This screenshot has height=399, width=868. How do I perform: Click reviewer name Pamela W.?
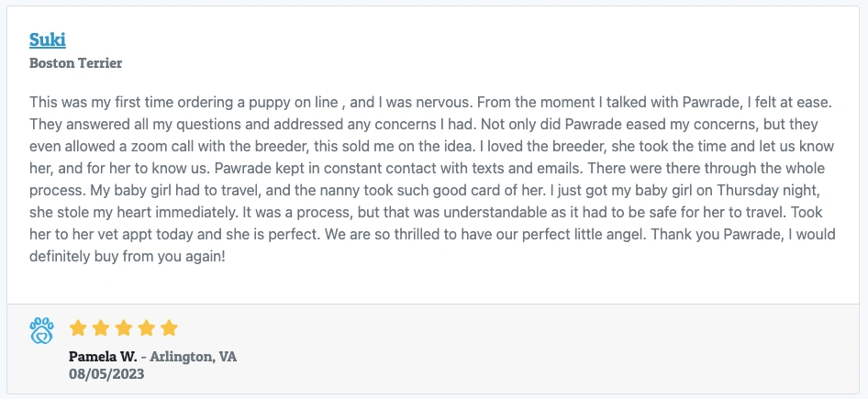point(103,356)
